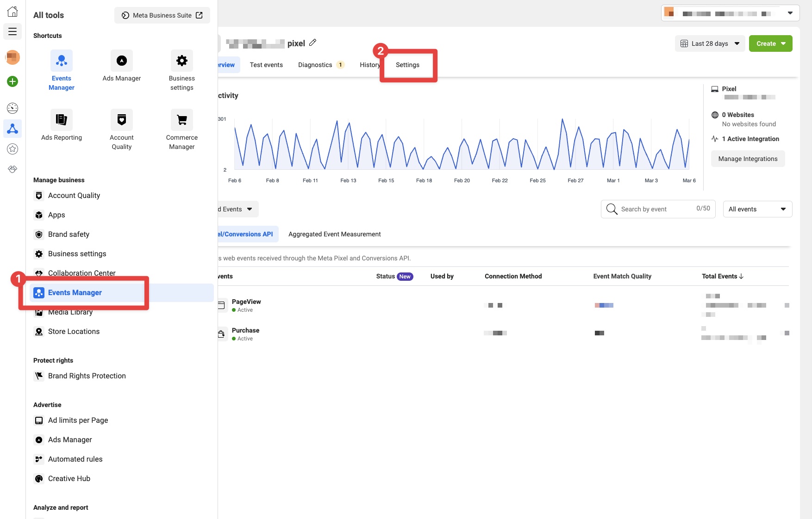
Task: Toggle the hamburger menu icon
Action: [x=12, y=31]
